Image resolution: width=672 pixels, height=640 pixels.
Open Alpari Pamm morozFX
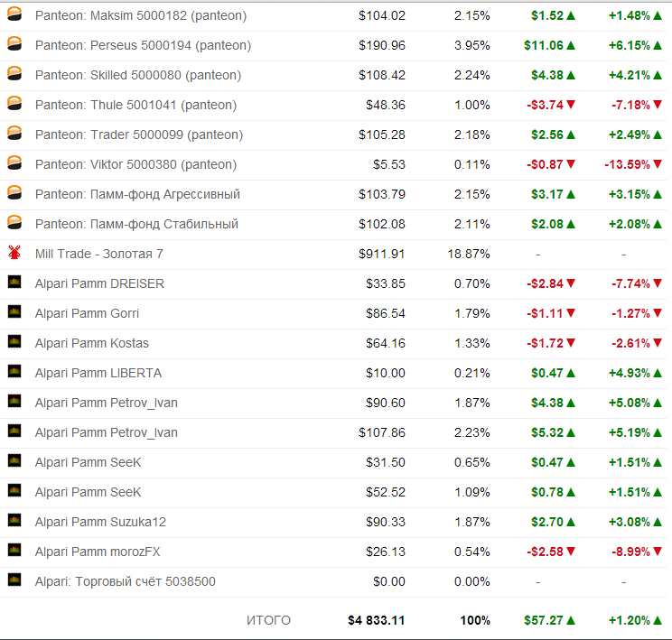(98, 552)
